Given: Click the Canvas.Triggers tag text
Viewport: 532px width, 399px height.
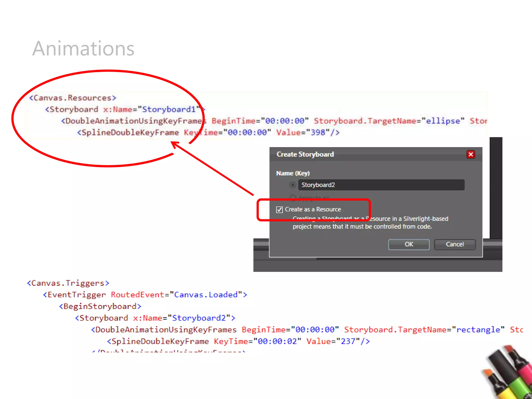Looking at the screenshot, I should coord(68,283).
